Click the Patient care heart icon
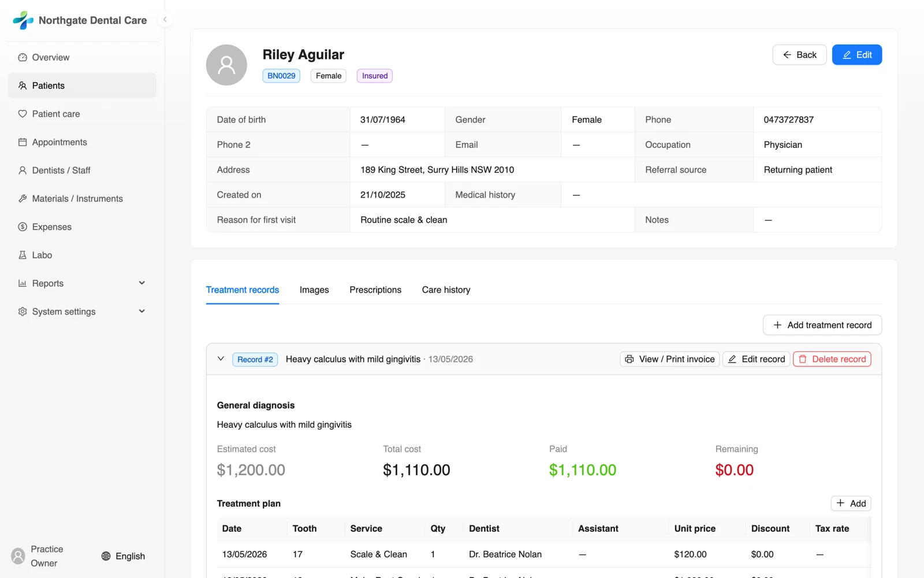Image resolution: width=924 pixels, height=578 pixels. [x=23, y=114]
